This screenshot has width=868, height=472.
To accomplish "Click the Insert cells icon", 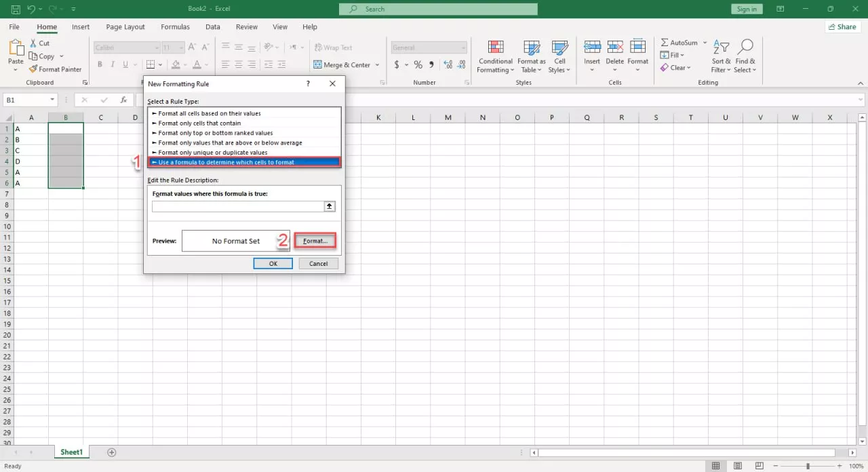I will pos(592,47).
